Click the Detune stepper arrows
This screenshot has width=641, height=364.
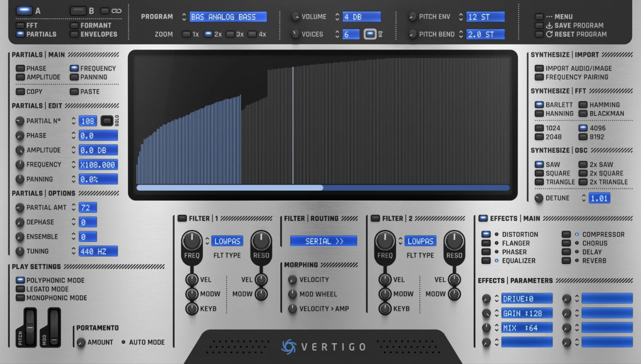583,198
